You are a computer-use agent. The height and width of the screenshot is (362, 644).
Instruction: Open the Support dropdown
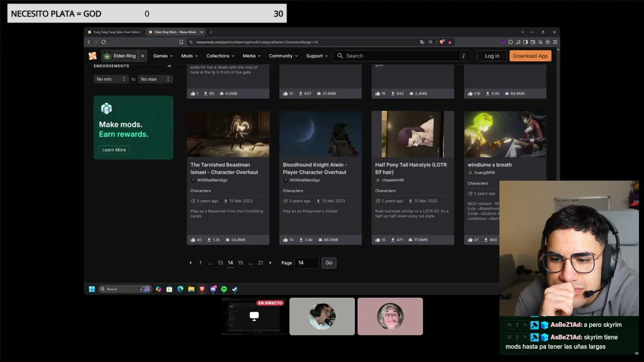point(317,56)
